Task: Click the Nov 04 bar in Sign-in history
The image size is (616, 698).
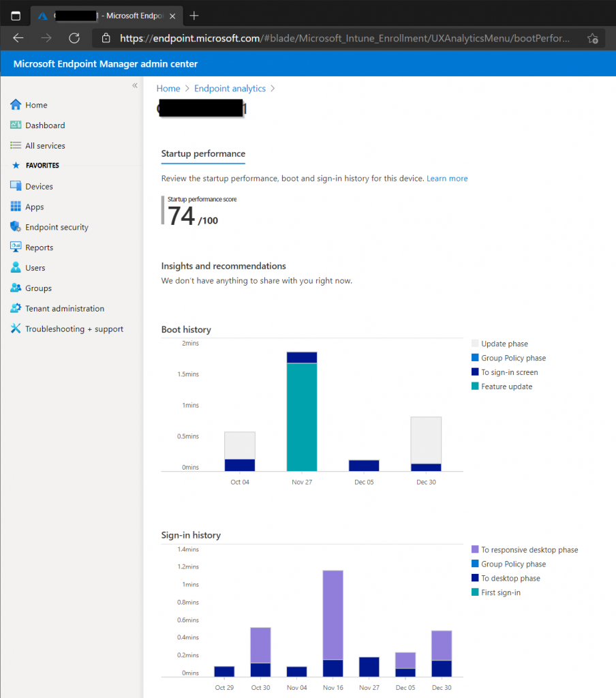Action: point(297,671)
